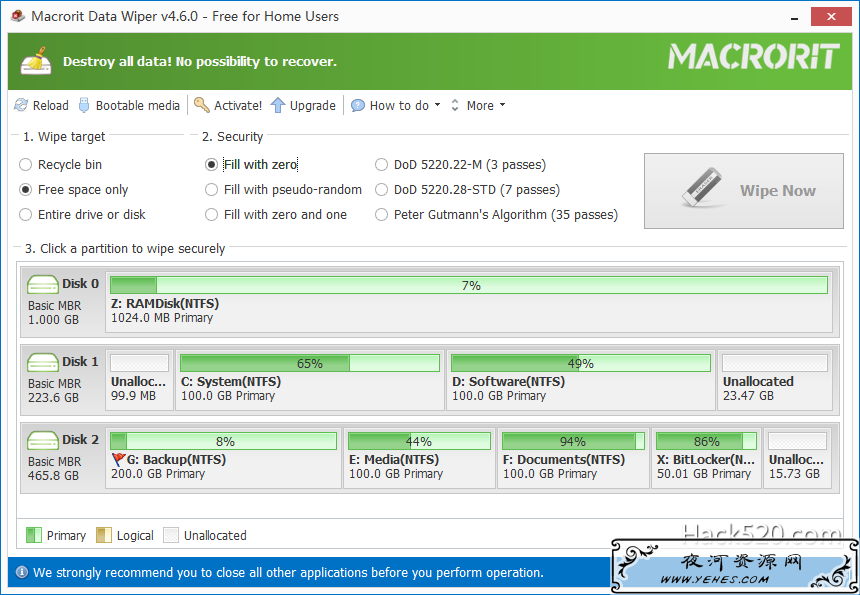This screenshot has height=595, width=860.
Task: Click the 1.000 GB disk size text
Action: point(54,320)
